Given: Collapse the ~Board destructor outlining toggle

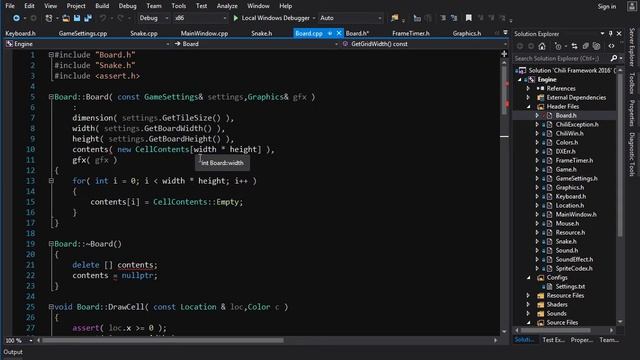Looking at the screenshot, I should pyautogui.click(x=51, y=244).
